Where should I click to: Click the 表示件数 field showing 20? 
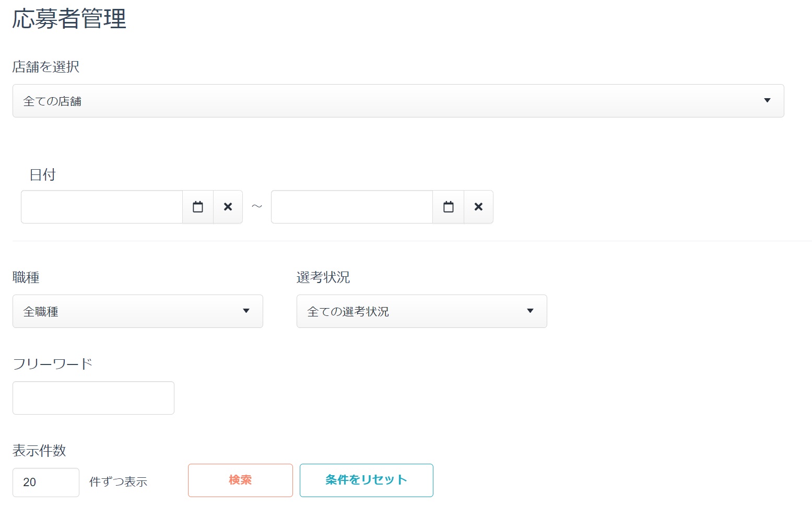click(x=46, y=482)
